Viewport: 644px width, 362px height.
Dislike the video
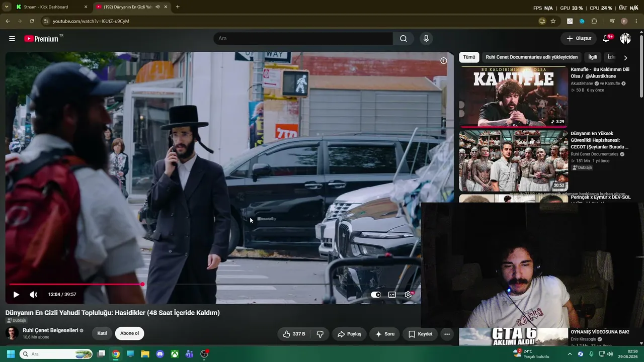[320, 334]
